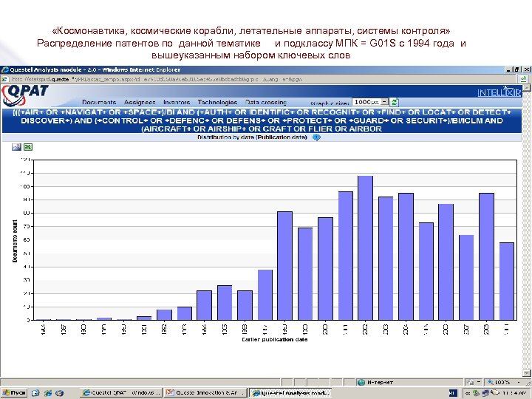Open help bubble next to Distribution by date
The width and height of the screenshot is (532, 399).
tap(316, 137)
